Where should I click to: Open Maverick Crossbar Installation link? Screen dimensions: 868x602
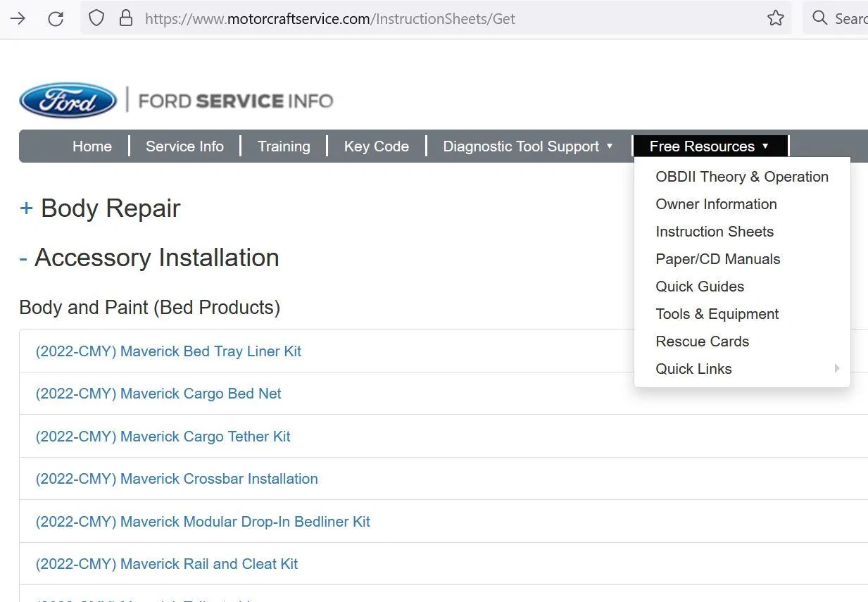pyautogui.click(x=177, y=479)
